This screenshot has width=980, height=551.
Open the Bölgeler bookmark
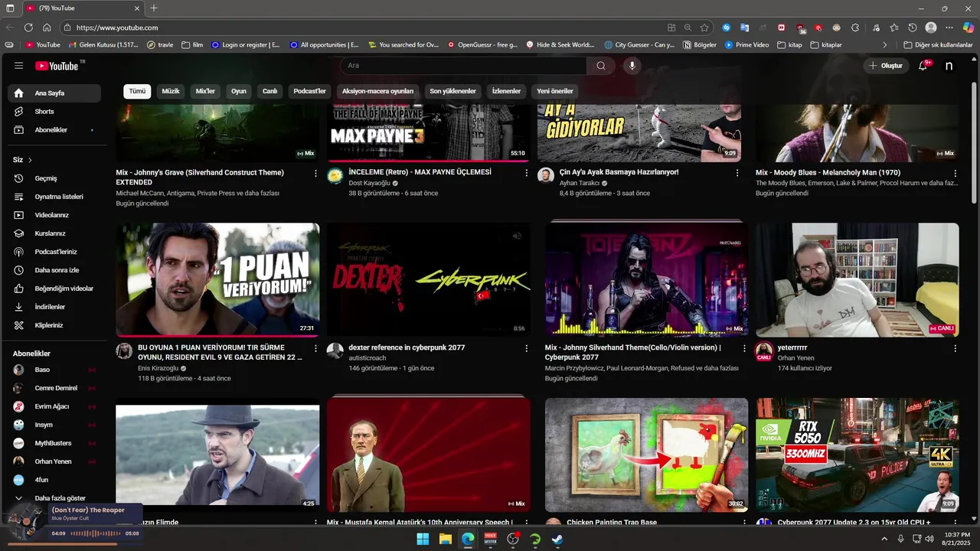coord(700,45)
